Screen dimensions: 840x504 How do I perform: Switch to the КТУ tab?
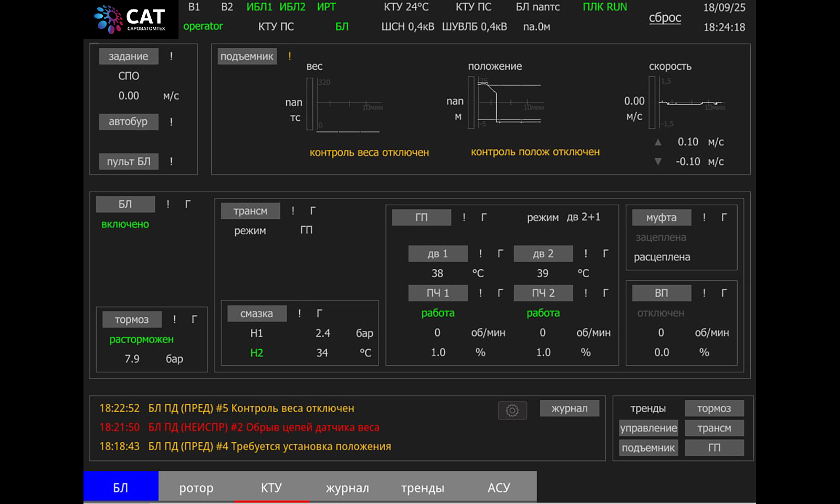(x=271, y=488)
